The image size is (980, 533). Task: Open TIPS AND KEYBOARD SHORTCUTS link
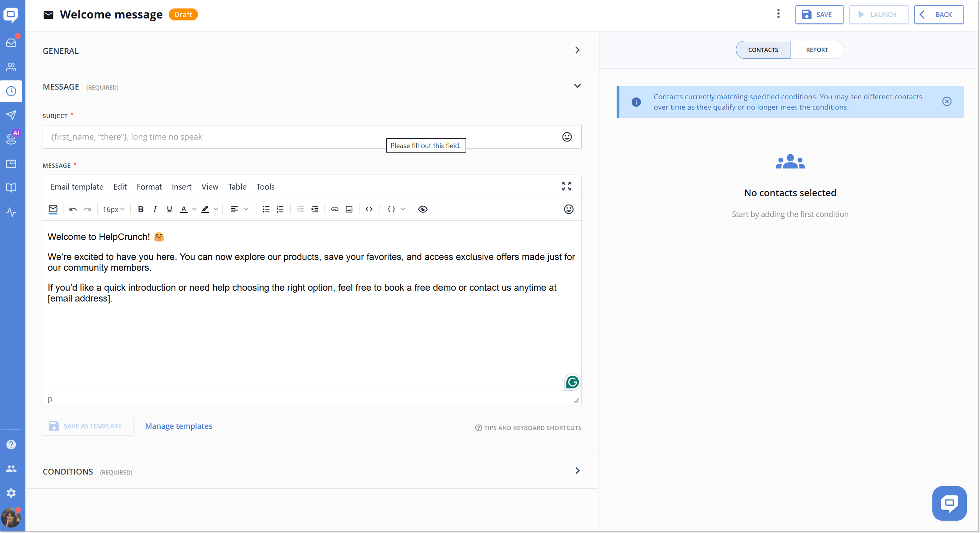(528, 428)
